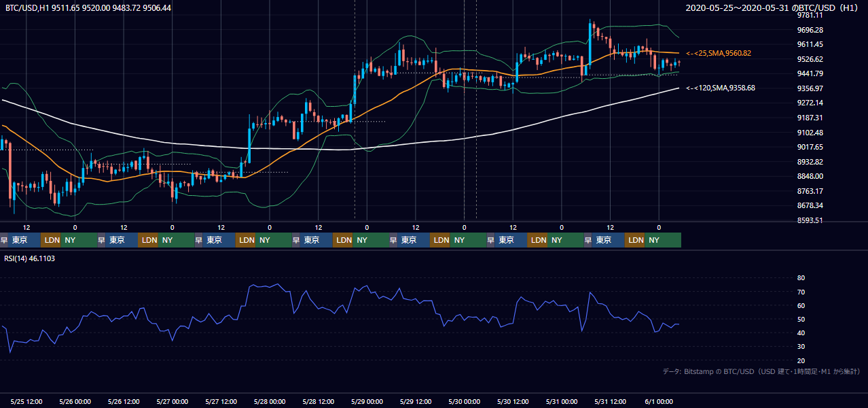
Task: Select the 120 SMA label showing 9358.68
Action: click(x=721, y=88)
